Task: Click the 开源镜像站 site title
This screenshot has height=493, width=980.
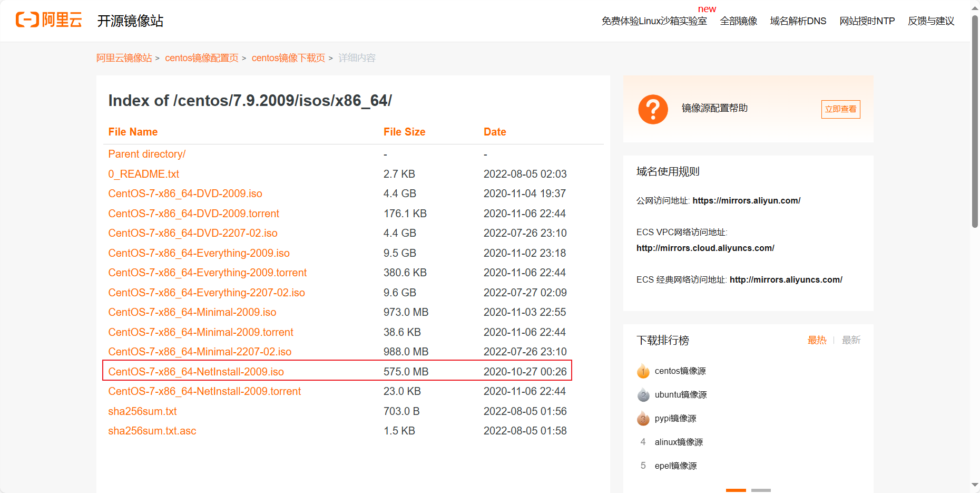Action: click(130, 21)
